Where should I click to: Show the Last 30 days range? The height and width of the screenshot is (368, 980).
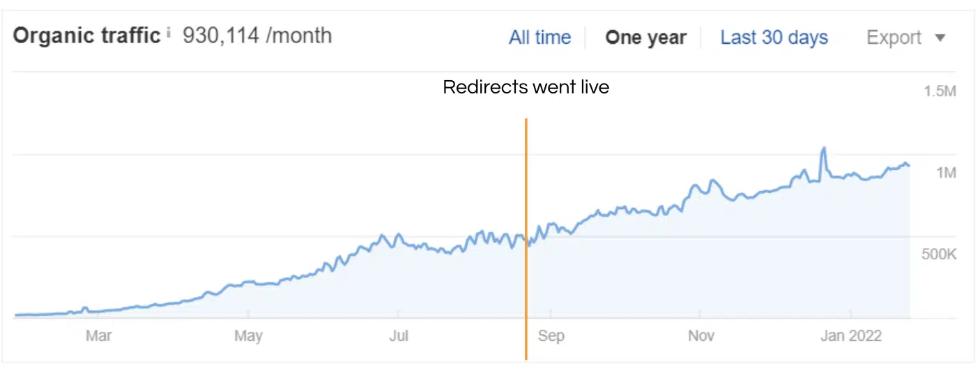[x=774, y=38]
